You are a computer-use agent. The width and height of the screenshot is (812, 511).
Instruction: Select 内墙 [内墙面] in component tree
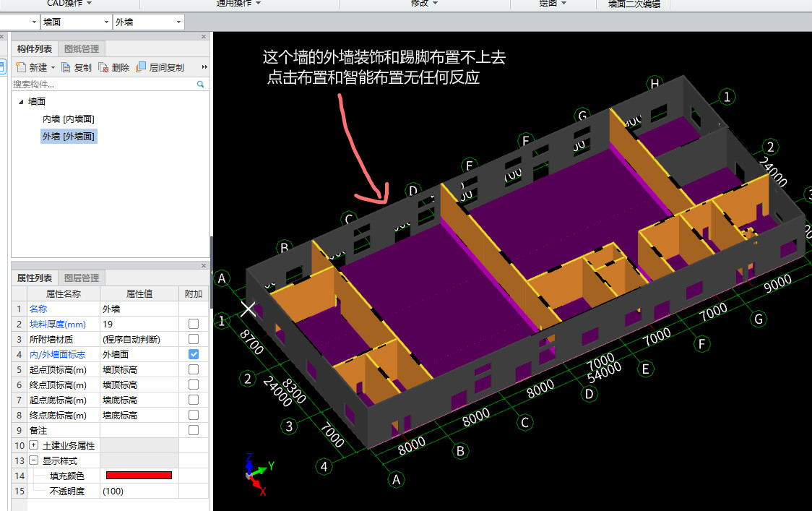click(69, 119)
